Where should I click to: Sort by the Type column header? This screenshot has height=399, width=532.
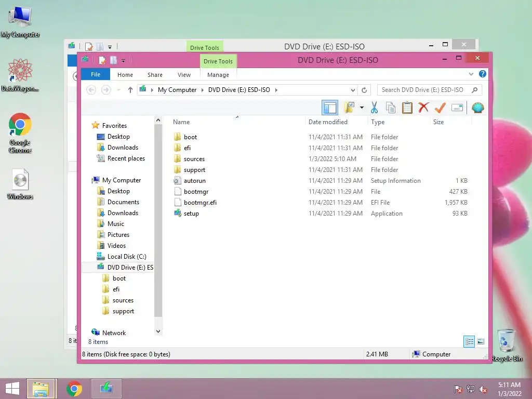coord(378,122)
